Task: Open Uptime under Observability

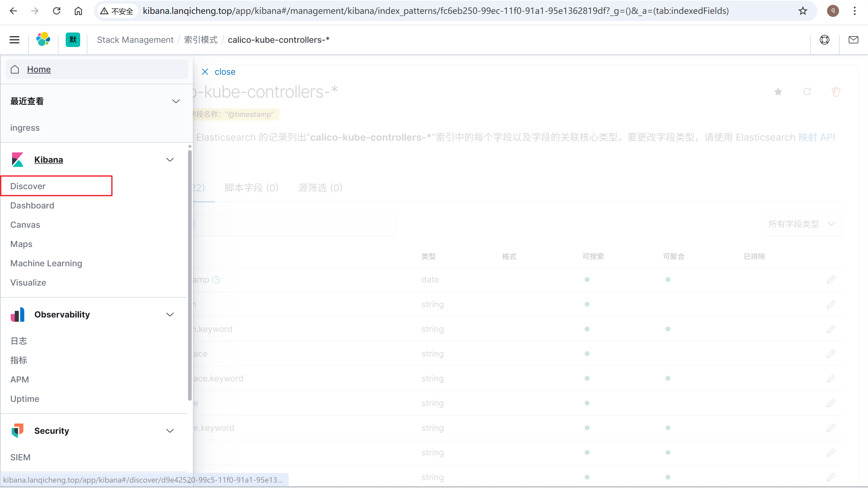Action: 25,399
